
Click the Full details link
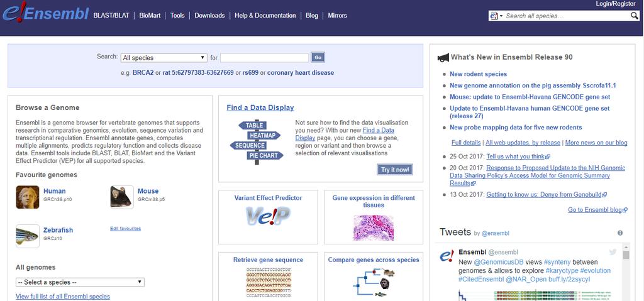[x=466, y=143]
